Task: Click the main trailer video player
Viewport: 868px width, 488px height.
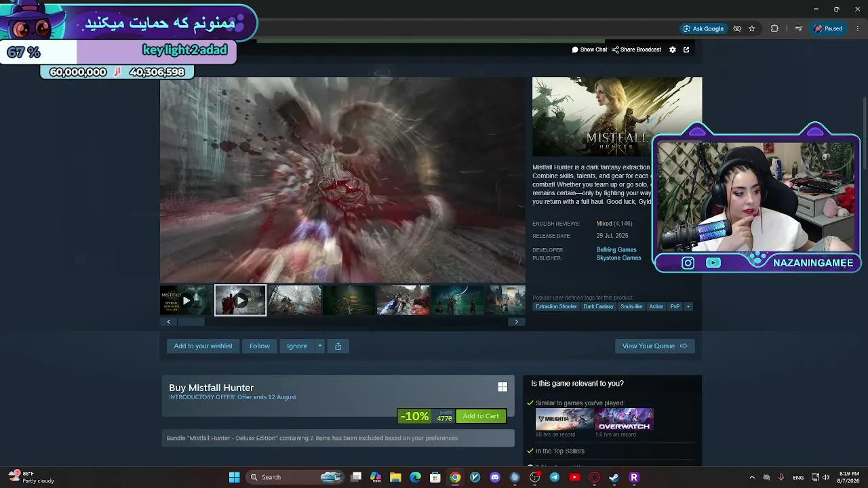Action: (x=342, y=180)
